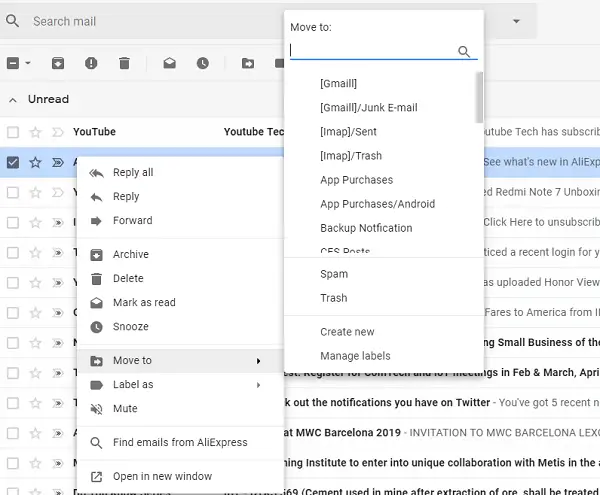
Task: Open the select dropdown arrow beside the select-all checkbox
Action: (x=28, y=63)
